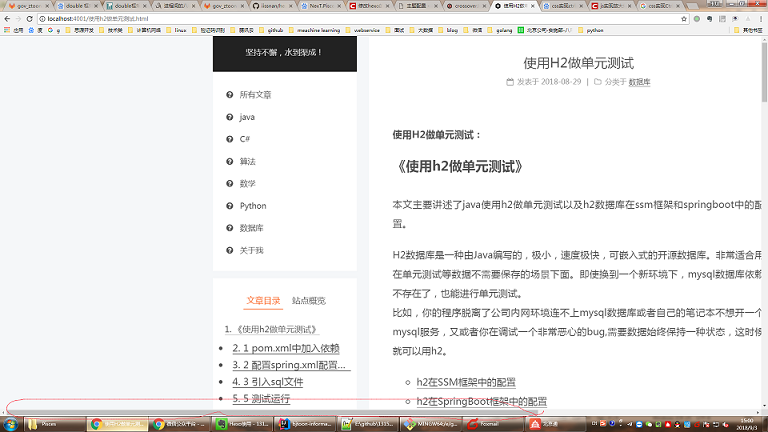
Task: Open the linux bookmarks folder
Action: click(176, 30)
